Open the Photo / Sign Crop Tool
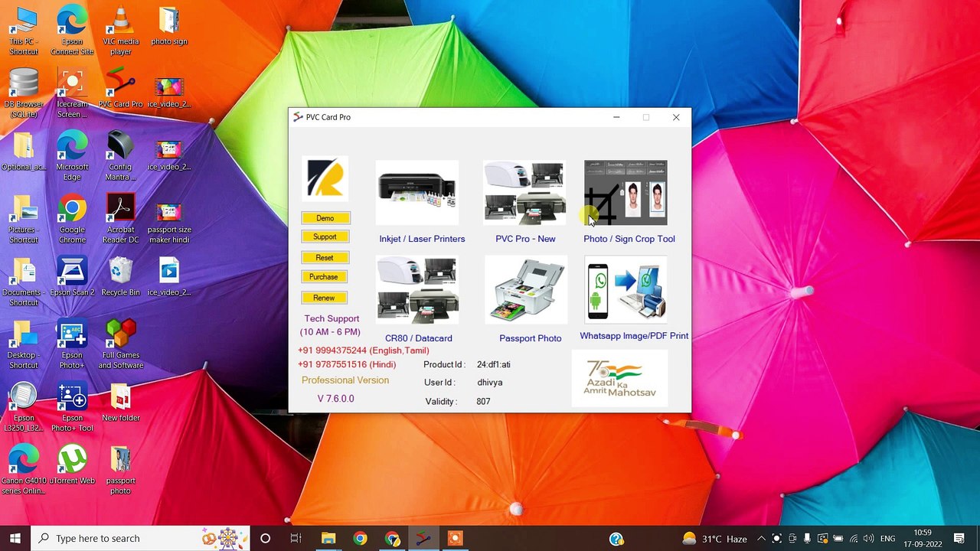The image size is (980, 551). coord(626,192)
